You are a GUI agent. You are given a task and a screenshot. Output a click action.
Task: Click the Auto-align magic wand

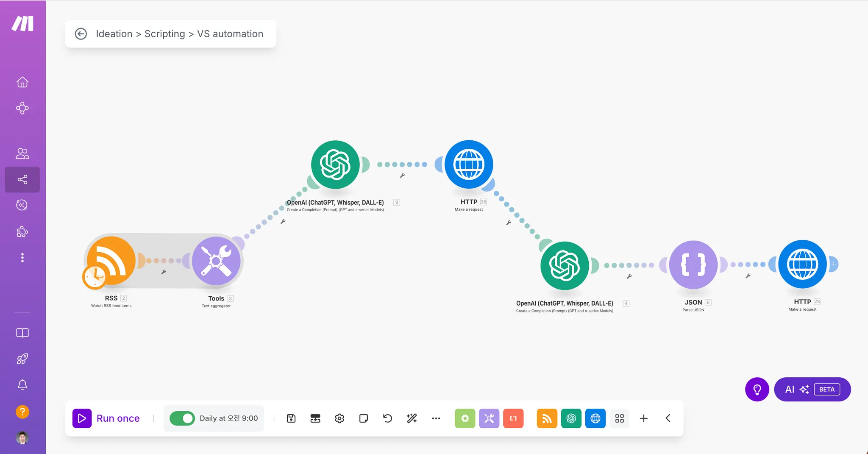point(412,418)
